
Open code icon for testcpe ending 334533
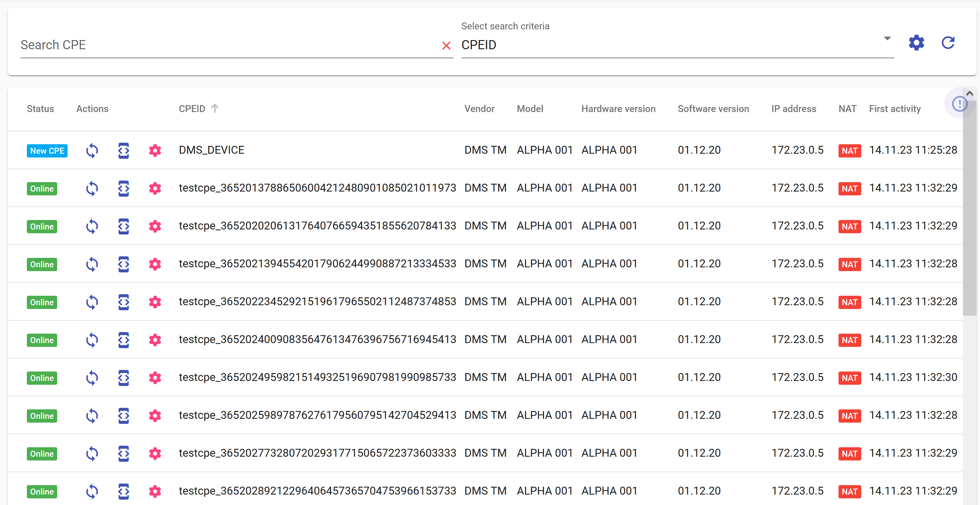[x=123, y=264]
